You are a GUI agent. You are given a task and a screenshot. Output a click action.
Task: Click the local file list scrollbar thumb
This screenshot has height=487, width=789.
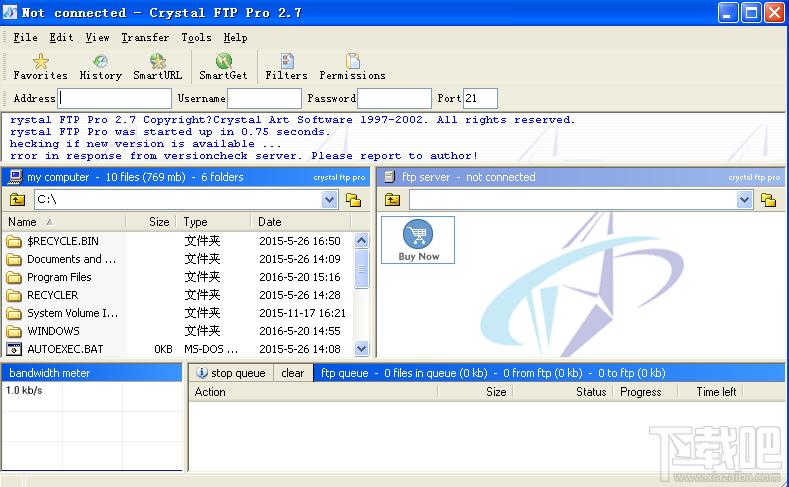(361, 269)
